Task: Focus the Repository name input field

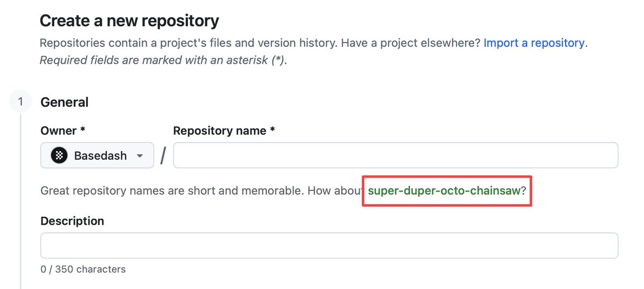Action: 396,155
